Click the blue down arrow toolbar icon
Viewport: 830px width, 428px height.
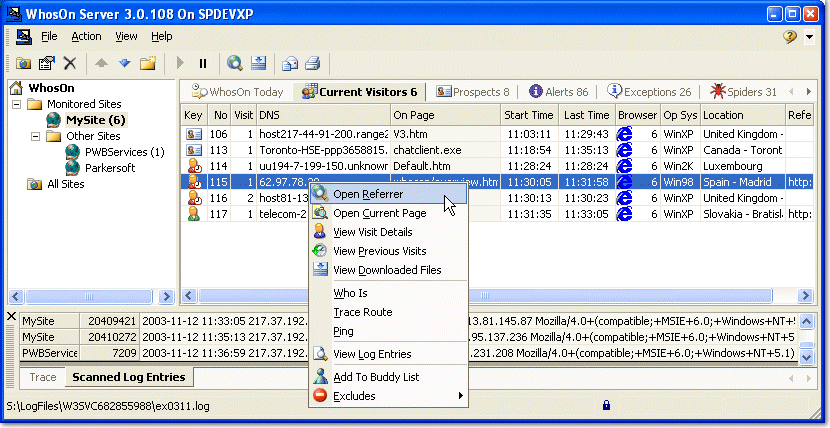coord(124,63)
